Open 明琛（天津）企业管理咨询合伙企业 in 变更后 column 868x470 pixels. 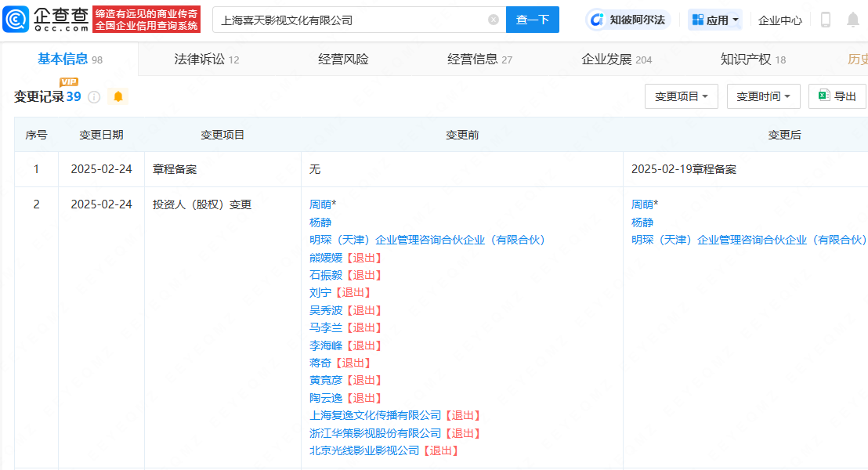click(x=749, y=240)
